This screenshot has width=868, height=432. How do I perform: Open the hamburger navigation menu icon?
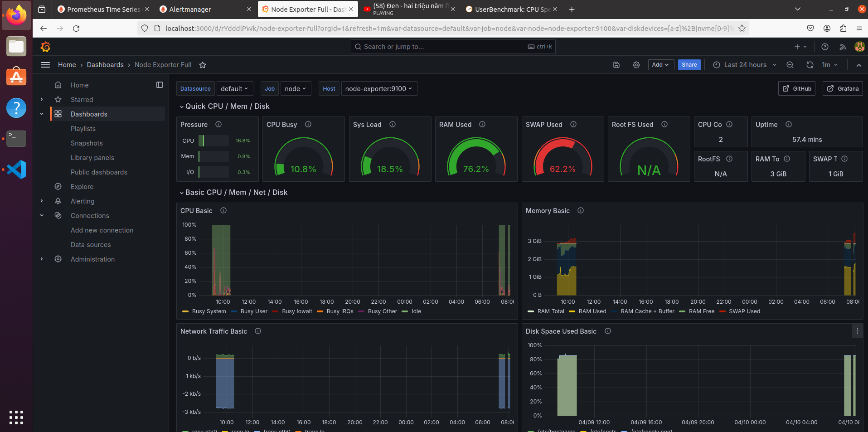[x=45, y=65]
